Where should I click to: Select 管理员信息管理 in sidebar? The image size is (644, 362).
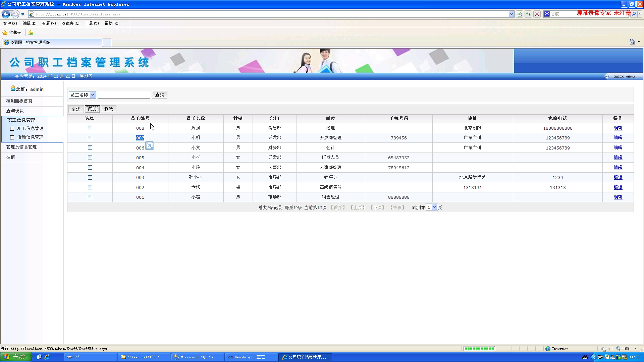[x=21, y=147]
